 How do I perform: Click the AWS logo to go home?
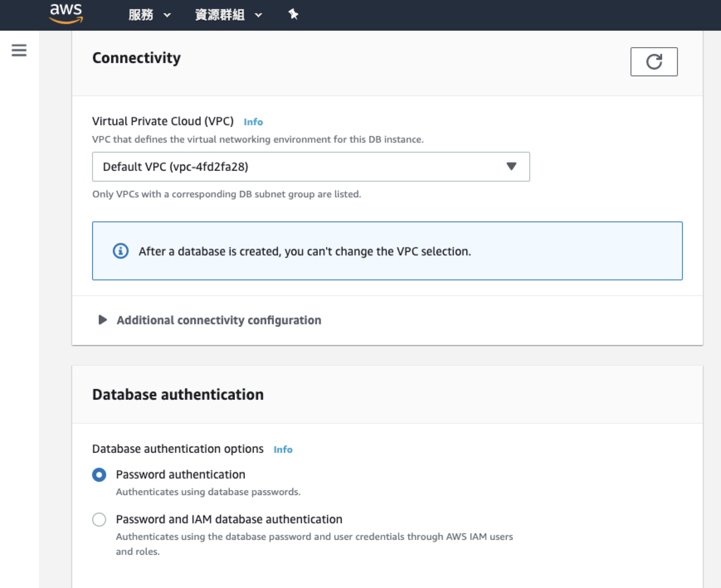tap(66, 14)
